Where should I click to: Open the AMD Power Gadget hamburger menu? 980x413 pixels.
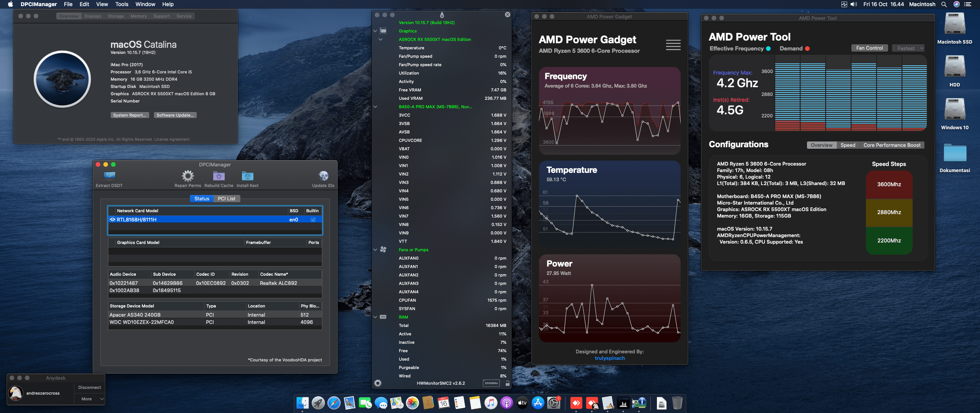pyautogui.click(x=673, y=45)
